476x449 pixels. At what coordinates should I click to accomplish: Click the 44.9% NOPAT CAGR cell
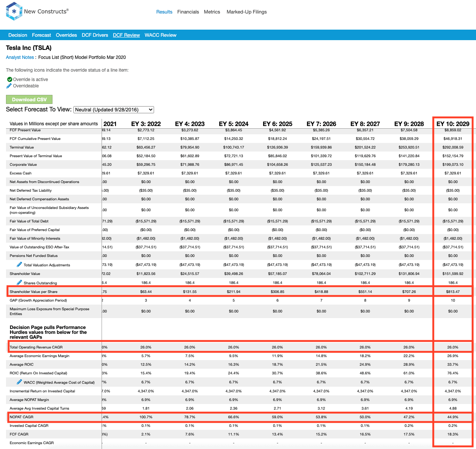(x=453, y=417)
